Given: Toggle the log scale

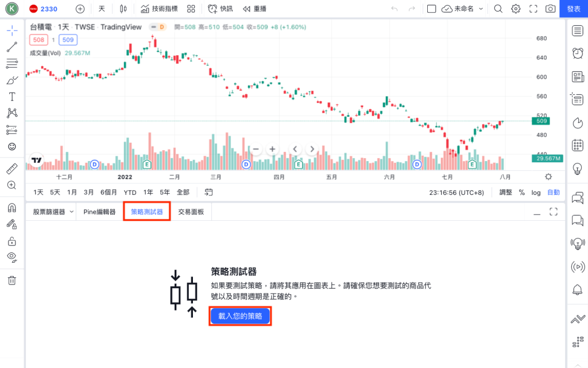Looking at the screenshot, I should point(536,192).
